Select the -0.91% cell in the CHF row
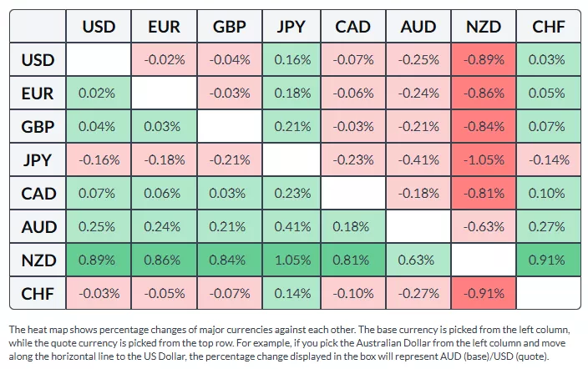This screenshot has width=588, height=369. click(x=484, y=293)
